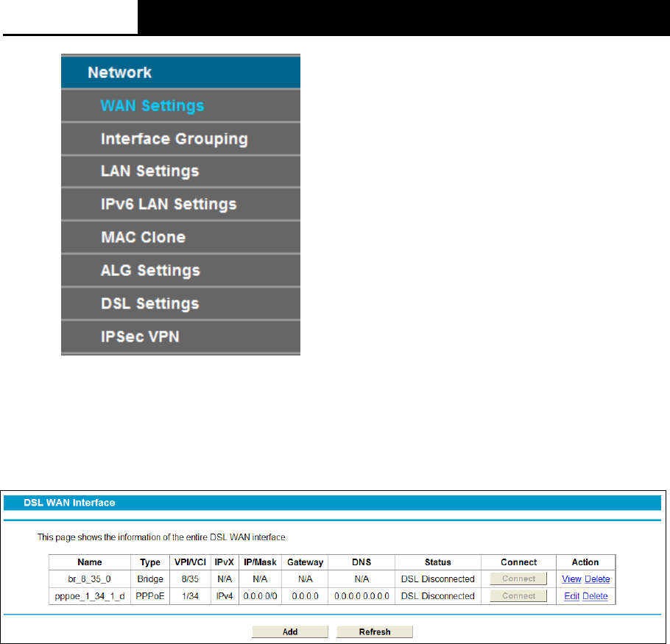Image resolution: width=670 pixels, height=644 pixels.
Task: Delete the br_8_35_0 Bridge interface
Action: coord(597,579)
